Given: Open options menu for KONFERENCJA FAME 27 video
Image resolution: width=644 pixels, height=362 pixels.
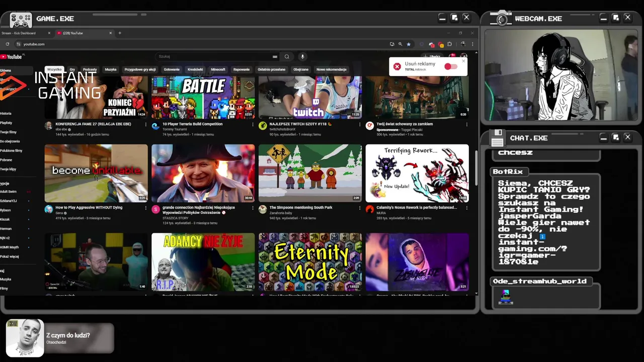Looking at the screenshot, I should pyautogui.click(x=145, y=124).
